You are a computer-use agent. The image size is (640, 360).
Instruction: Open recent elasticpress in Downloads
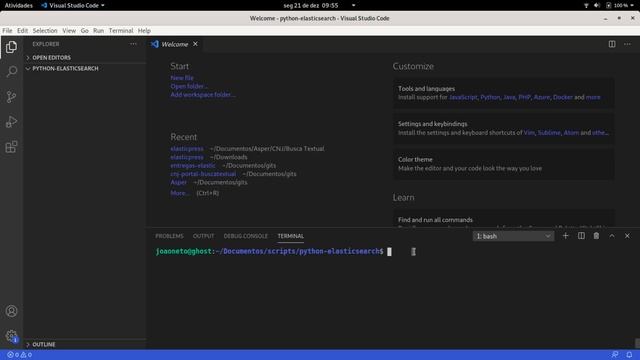click(x=187, y=157)
